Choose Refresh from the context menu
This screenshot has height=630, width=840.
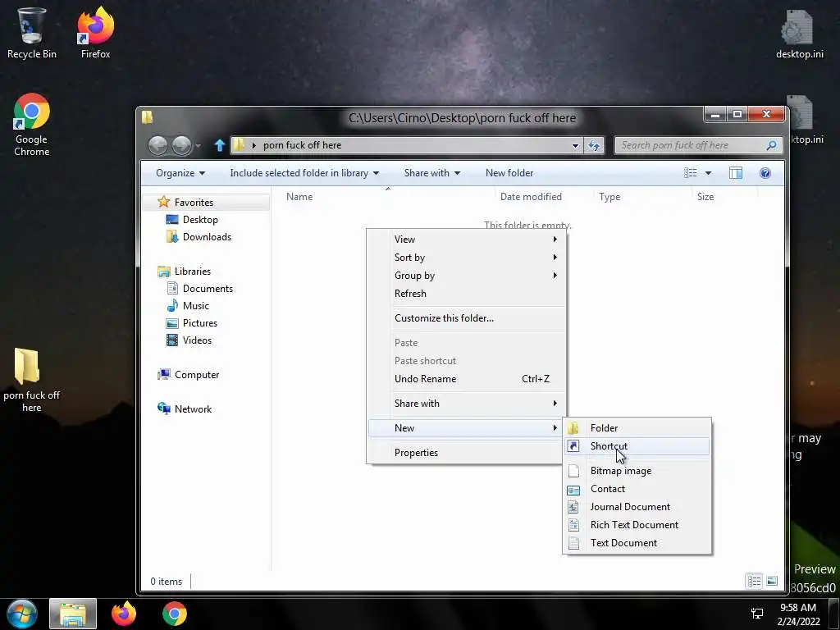[x=466, y=294]
